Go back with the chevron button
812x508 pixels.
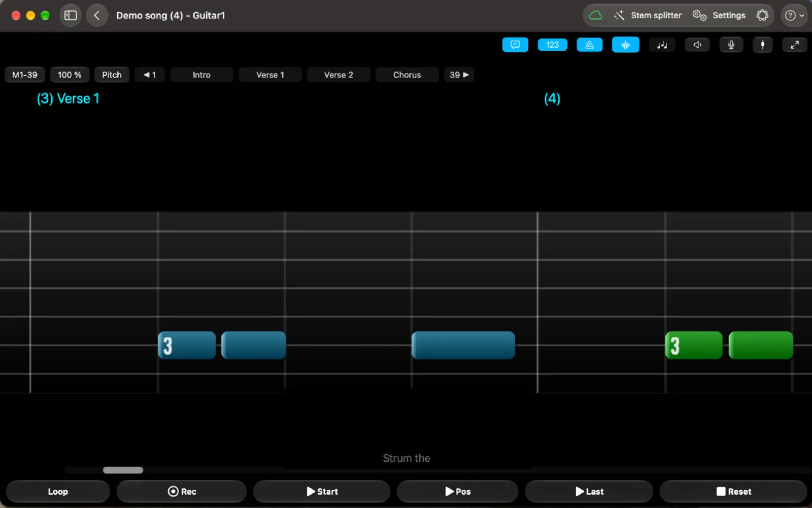click(97, 15)
